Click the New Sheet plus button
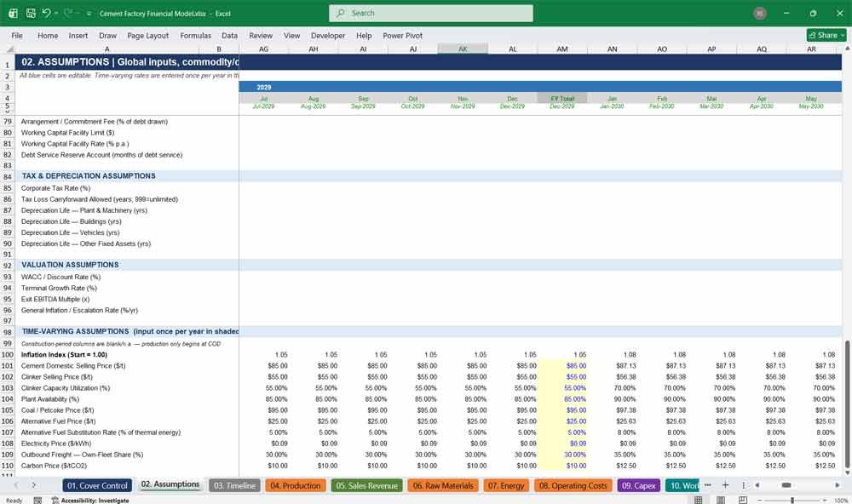Screen dimensions: 852x504 (x=725, y=485)
